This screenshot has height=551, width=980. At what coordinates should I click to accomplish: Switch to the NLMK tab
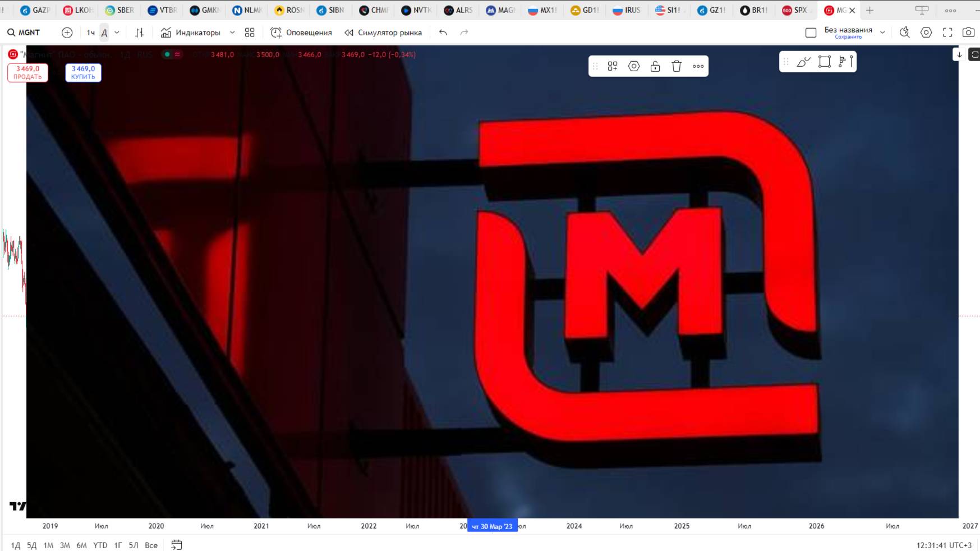[247, 10]
